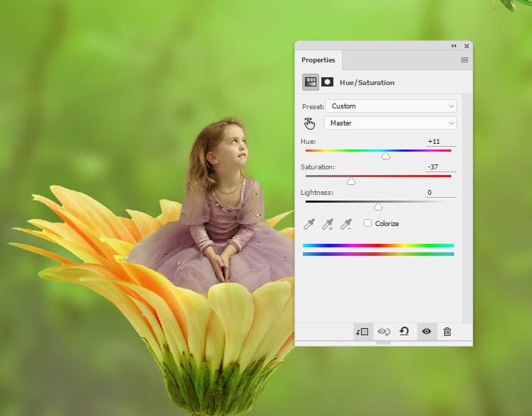Enable the Colorize checkbox

tap(367, 223)
